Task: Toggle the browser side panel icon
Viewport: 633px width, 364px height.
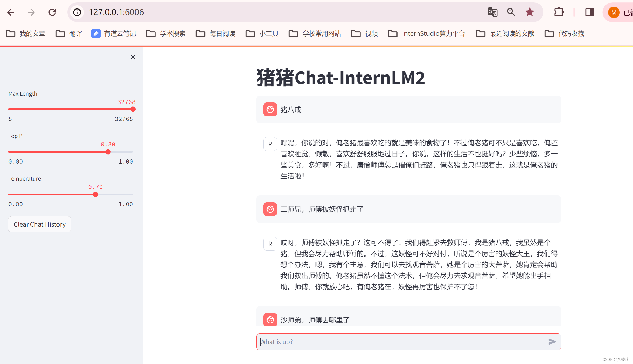Action: click(589, 12)
